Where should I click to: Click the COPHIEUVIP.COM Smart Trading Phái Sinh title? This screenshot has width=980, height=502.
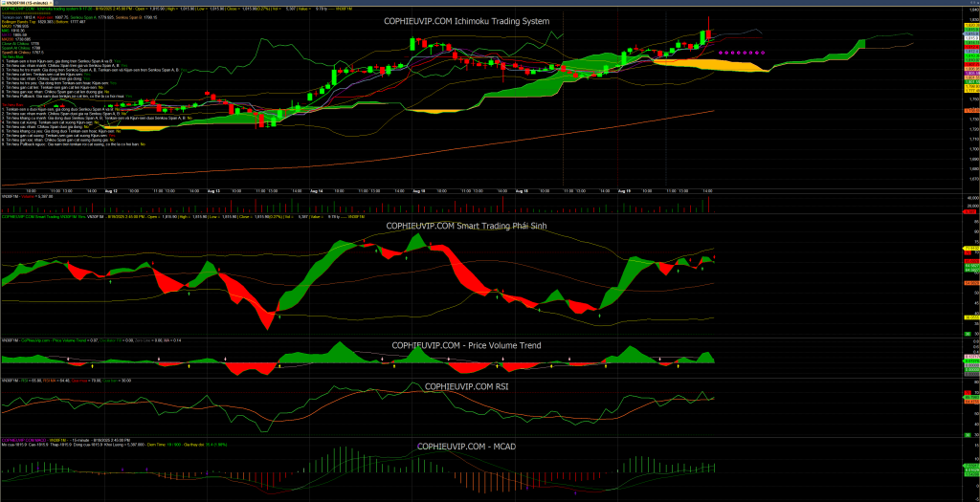tap(466, 226)
